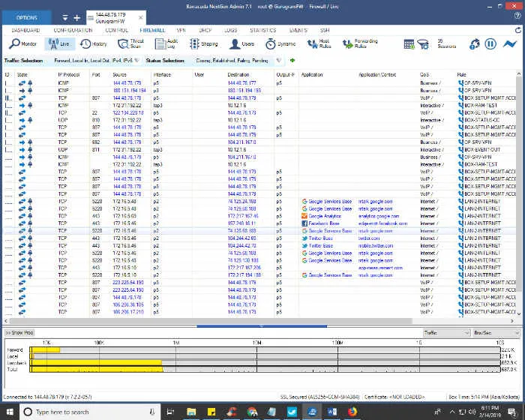Open the firewall Users view

click(241, 44)
